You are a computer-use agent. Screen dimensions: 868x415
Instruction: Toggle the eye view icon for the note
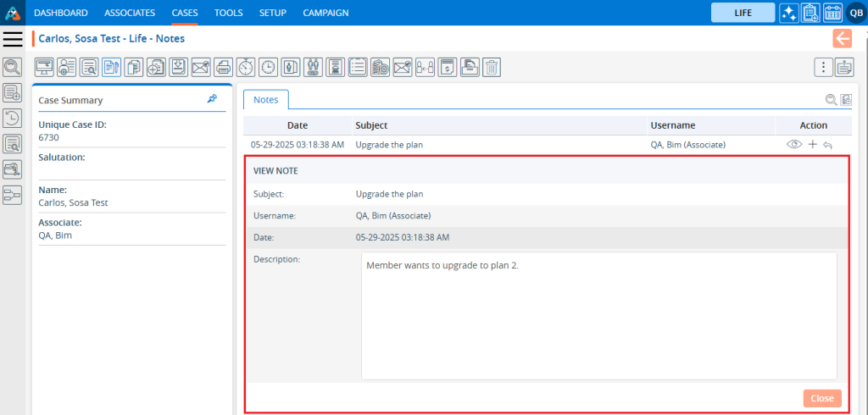[x=794, y=145]
